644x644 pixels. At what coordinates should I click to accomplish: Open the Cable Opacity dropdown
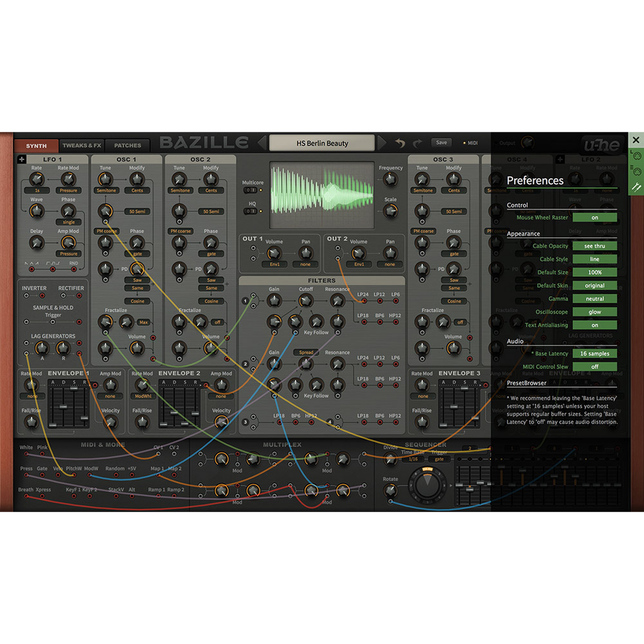point(595,246)
